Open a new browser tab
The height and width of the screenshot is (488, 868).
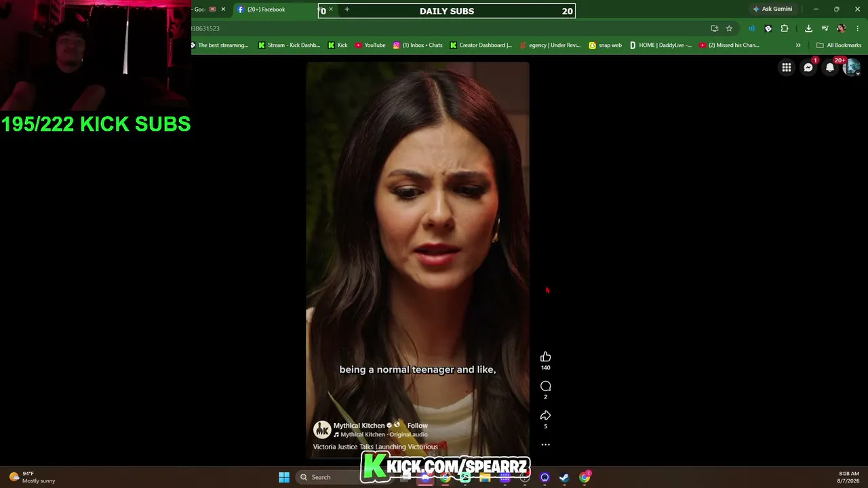[x=347, y=9]
